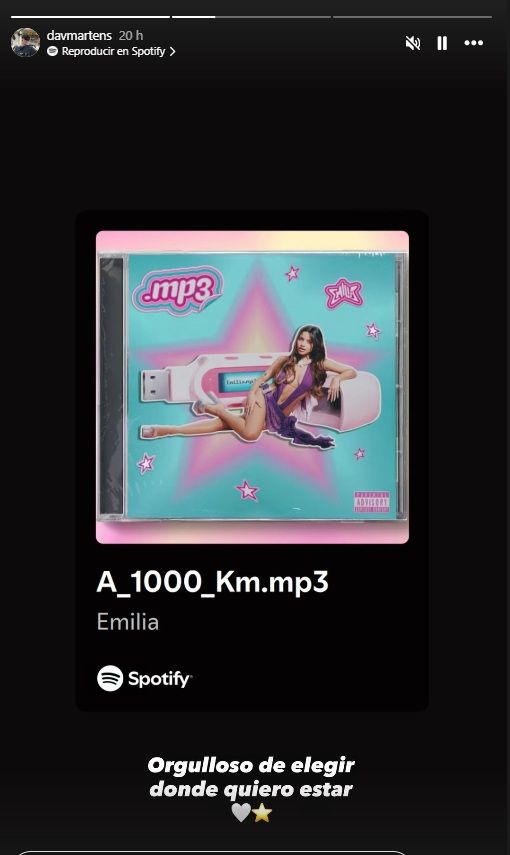
Task: Click the 20 h story timestamp
Action: click(x=131, y=35)
